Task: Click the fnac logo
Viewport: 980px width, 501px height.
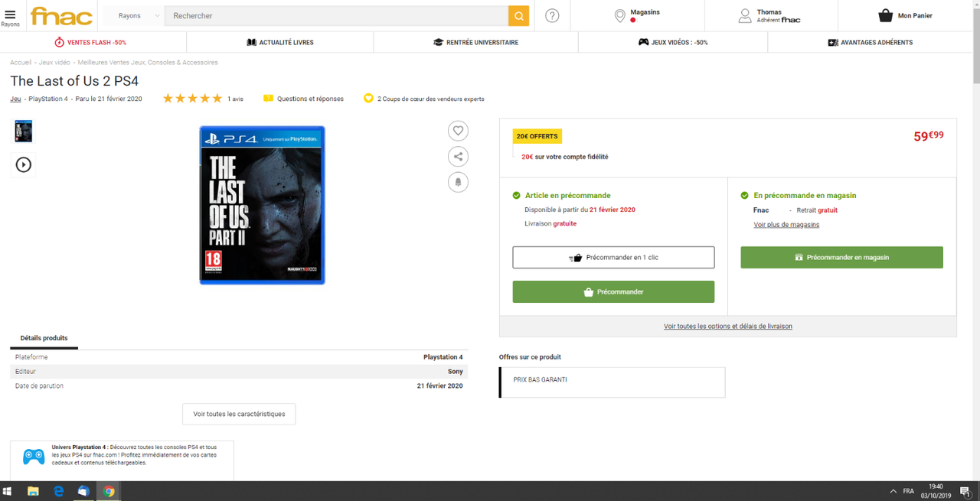Action: point(61,15)
